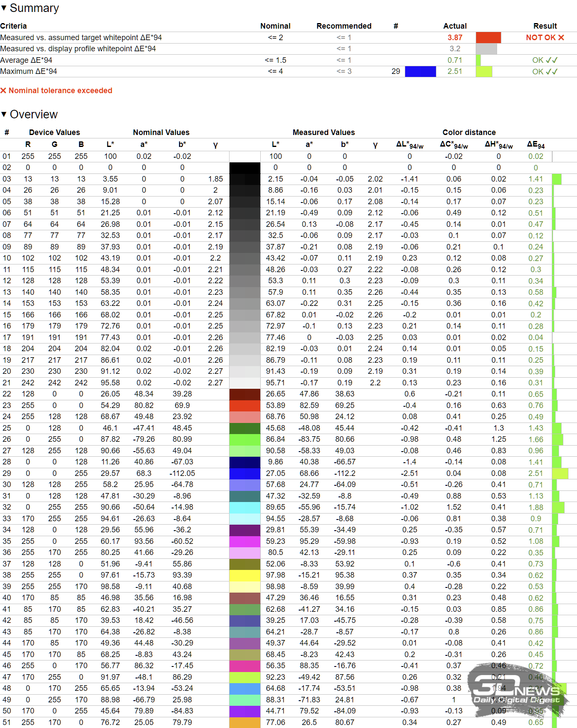
Task: Click the red X next to NOT OK
Action: [x=561, y=38]
